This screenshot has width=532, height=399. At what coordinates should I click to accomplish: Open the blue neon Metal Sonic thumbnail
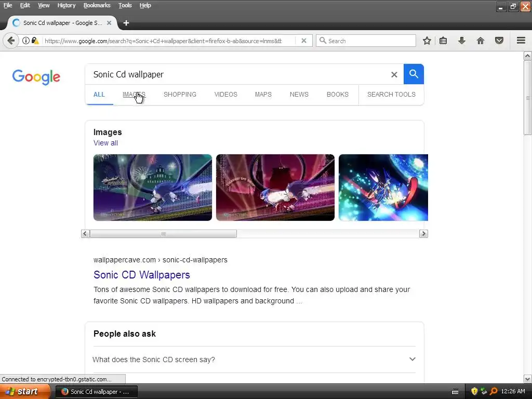click(383, 188)
